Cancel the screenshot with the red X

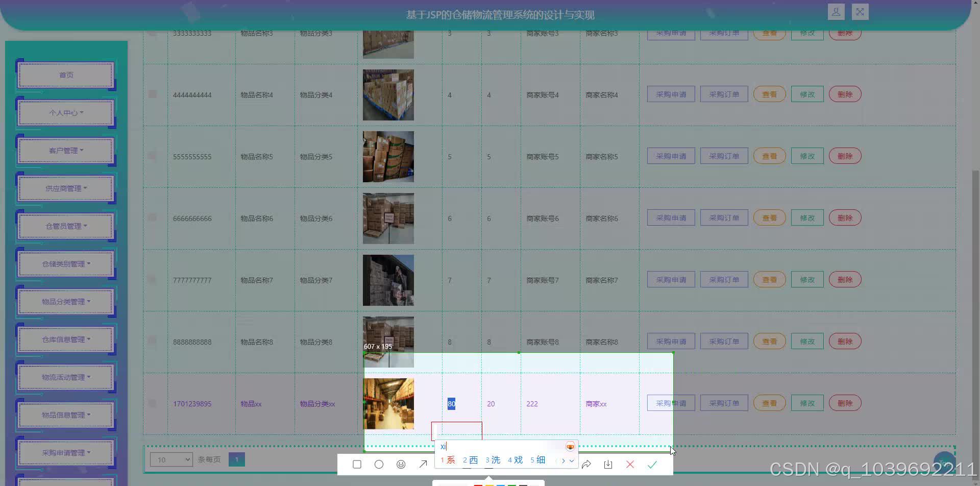point(630,465)
